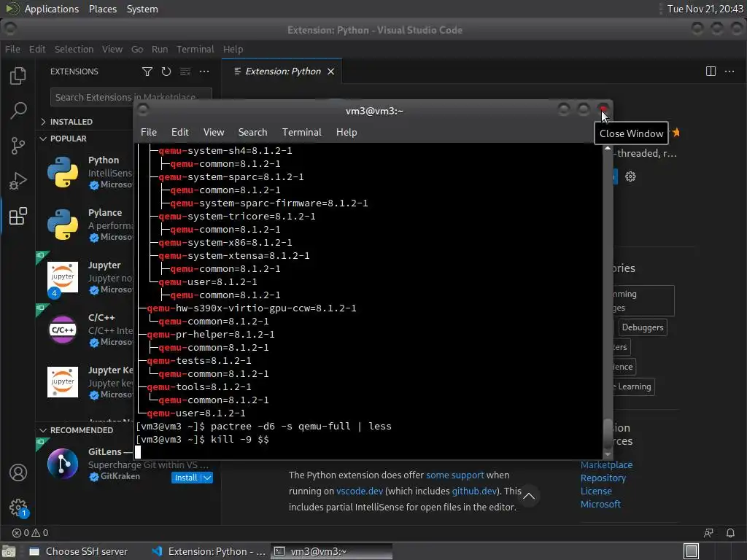Open Python extension settings gear

[x=630, y=176]
